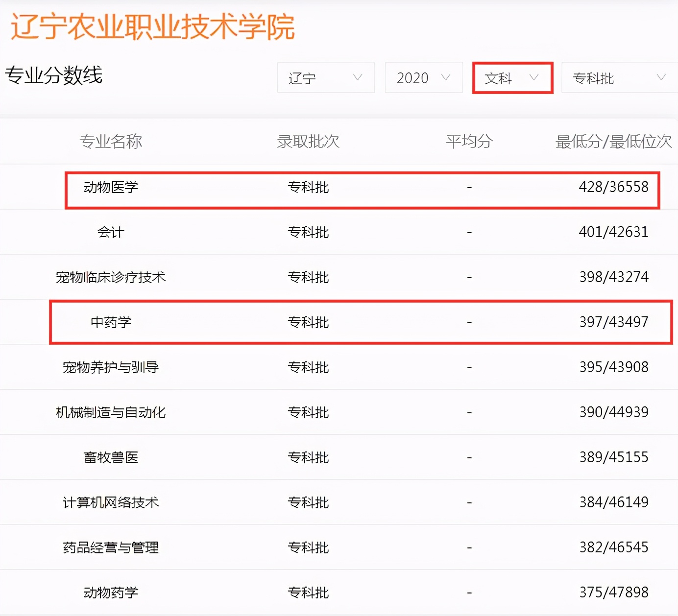Screen dimensions: 678x616
Task: Open the 机械制造与自动化 major entry
Action: point(110,412)
